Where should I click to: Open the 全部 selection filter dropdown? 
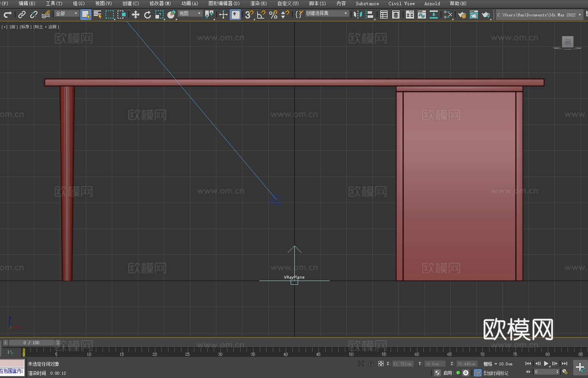click(67, 13)
